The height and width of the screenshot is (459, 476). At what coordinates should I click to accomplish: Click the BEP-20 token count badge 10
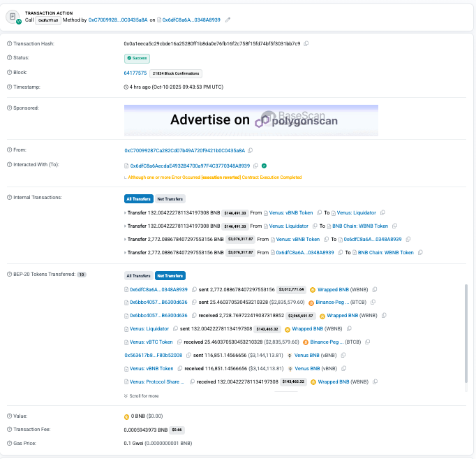(82, 275)
